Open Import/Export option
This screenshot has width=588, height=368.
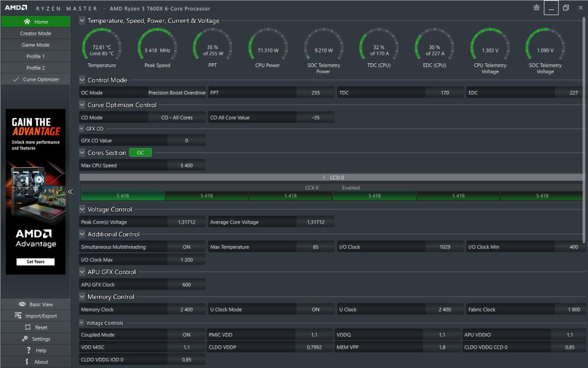tap(35, 316)
